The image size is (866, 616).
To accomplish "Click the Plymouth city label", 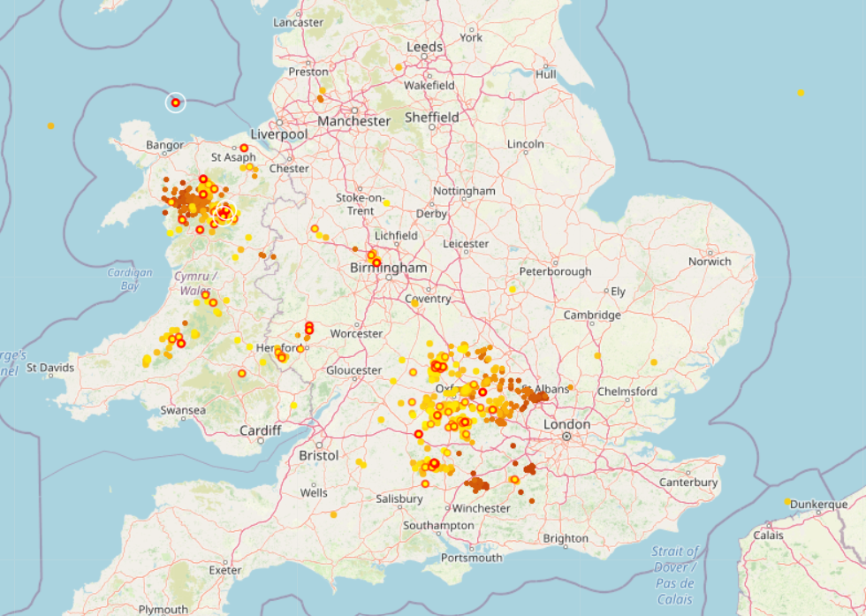I will [163, 609].
